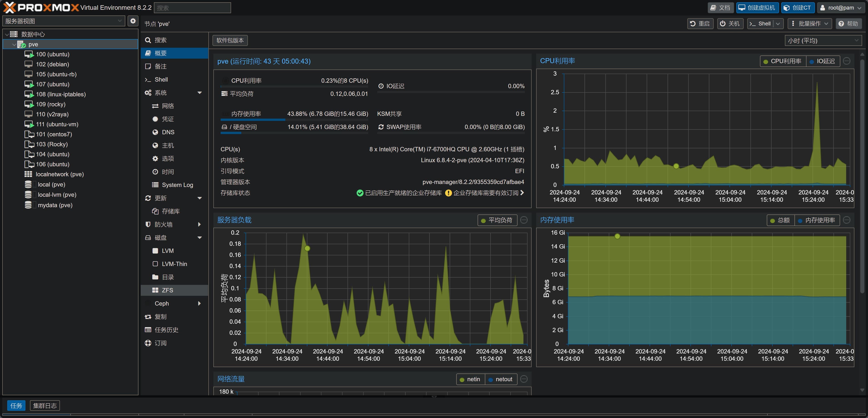Viewport: 868px width, 418px height.
Task: Select VM 100 (ubuntu) icon in tree
Action: tap(29, 54)
